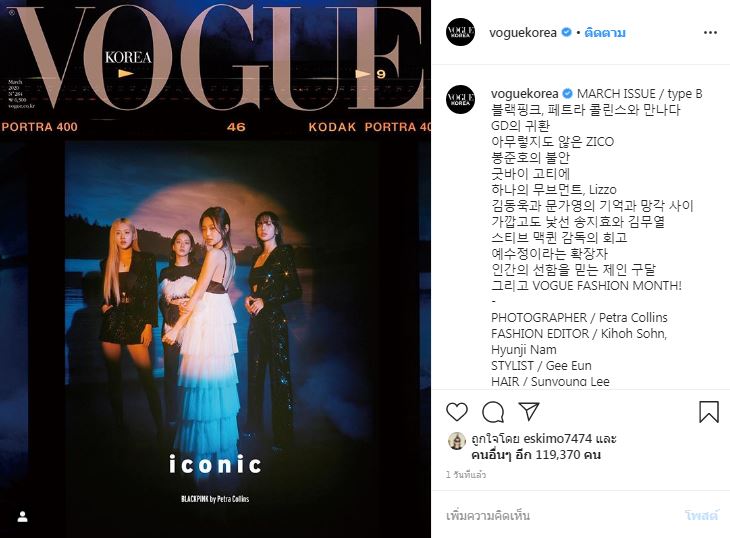View the 119,370 others who liked
Viewport: 730px width, 538px height.
(x=536, y=455)
